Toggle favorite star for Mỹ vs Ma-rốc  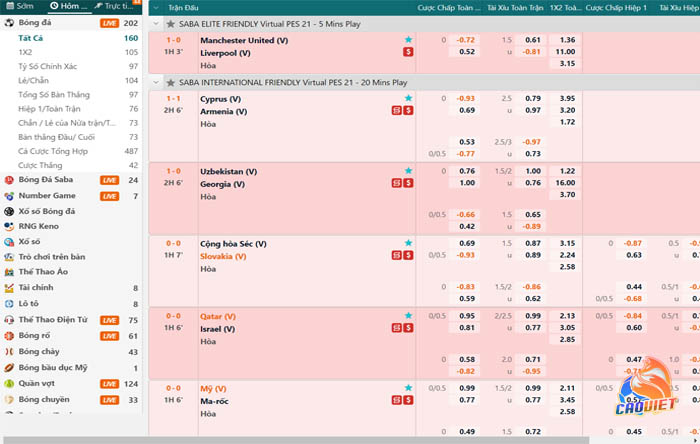tap(408, 388)
